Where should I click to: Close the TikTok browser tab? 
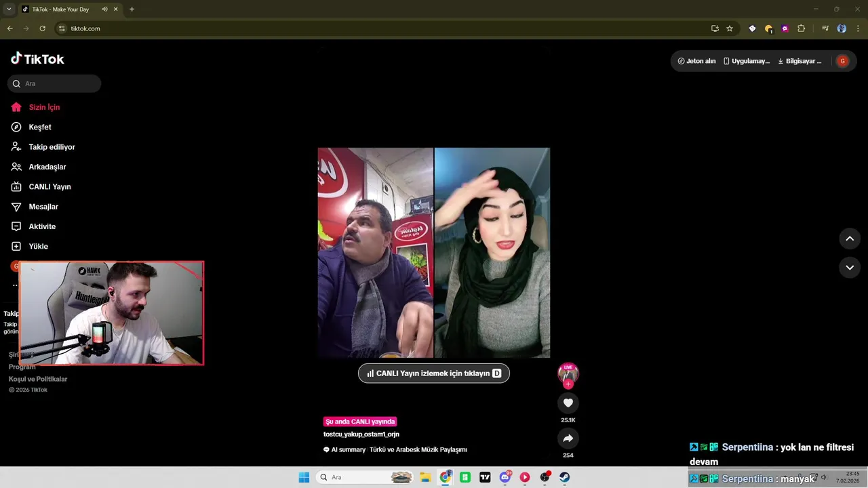click(x=116, y=9)
